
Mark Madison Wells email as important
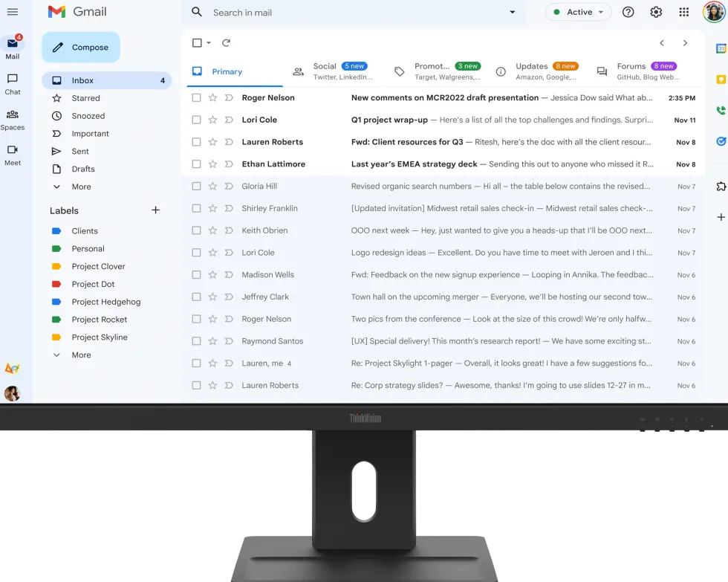tap(229, 275)
